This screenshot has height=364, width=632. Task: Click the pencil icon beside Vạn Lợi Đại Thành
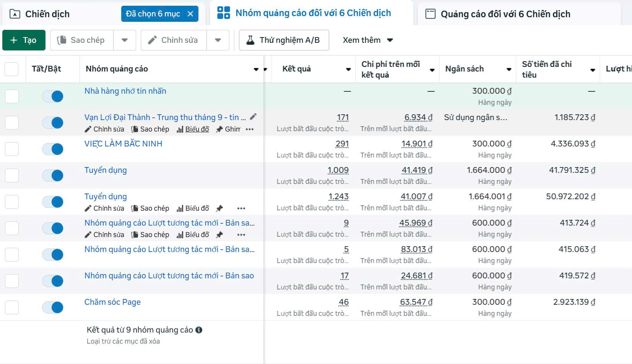click(253, 117)
